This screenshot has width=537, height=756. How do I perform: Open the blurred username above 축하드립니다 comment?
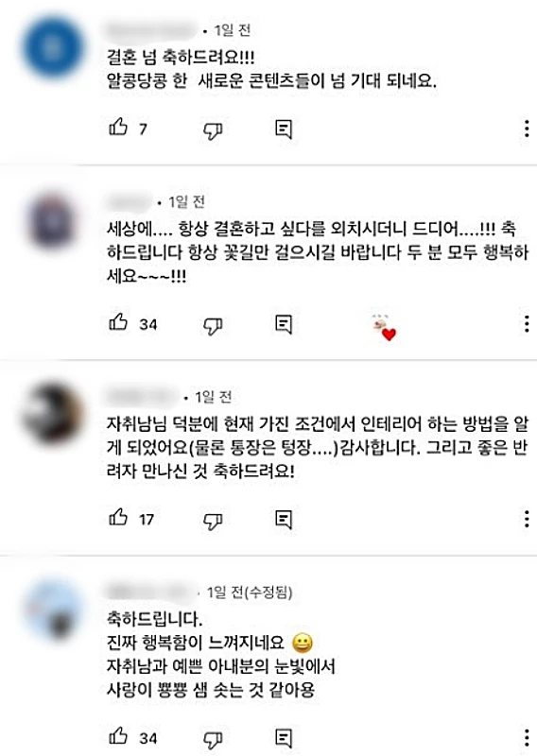click(x=150, y=593)
